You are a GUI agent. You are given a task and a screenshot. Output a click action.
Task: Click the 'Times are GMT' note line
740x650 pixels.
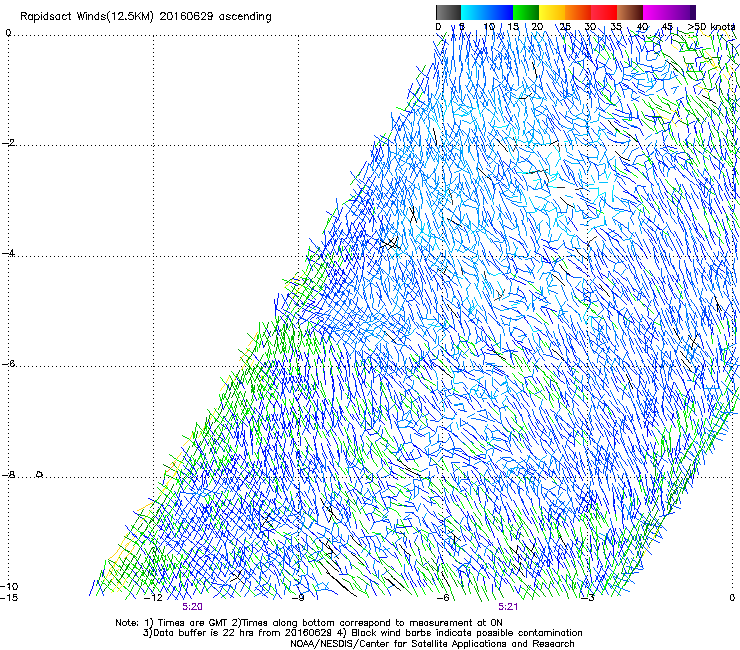click(x=309, y=623)
